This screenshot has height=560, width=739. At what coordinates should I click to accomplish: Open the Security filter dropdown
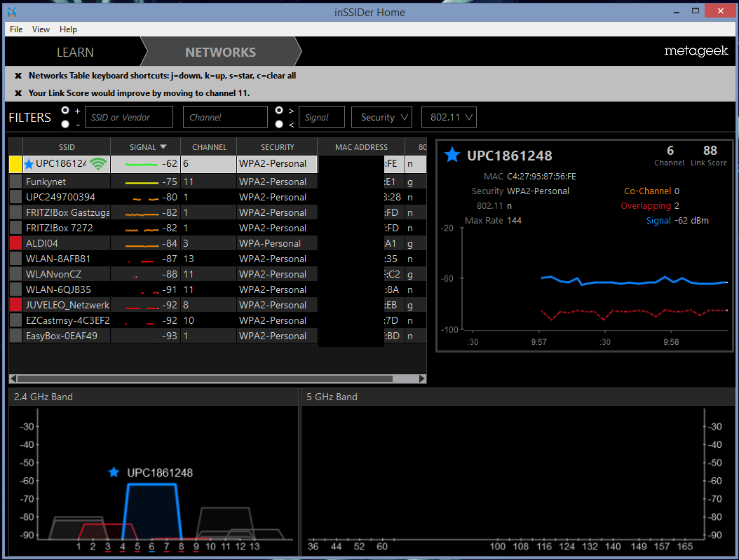tap(381, 117)
